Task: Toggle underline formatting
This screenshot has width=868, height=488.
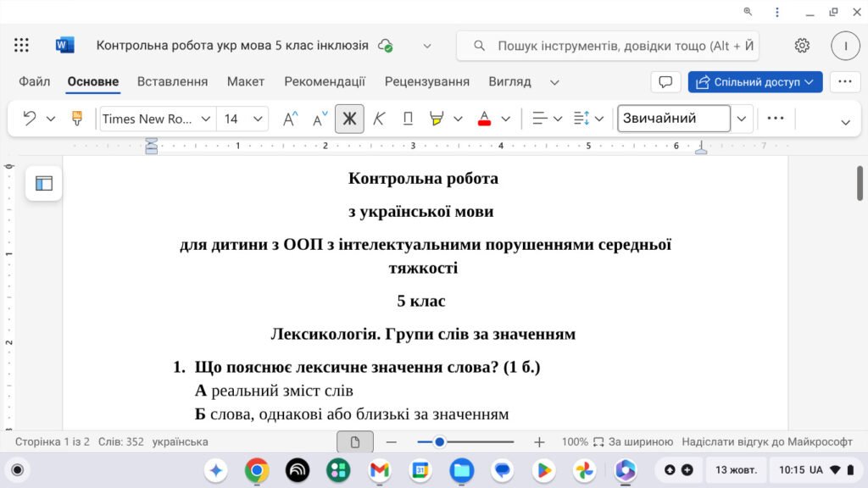Action: pos(408,119)
